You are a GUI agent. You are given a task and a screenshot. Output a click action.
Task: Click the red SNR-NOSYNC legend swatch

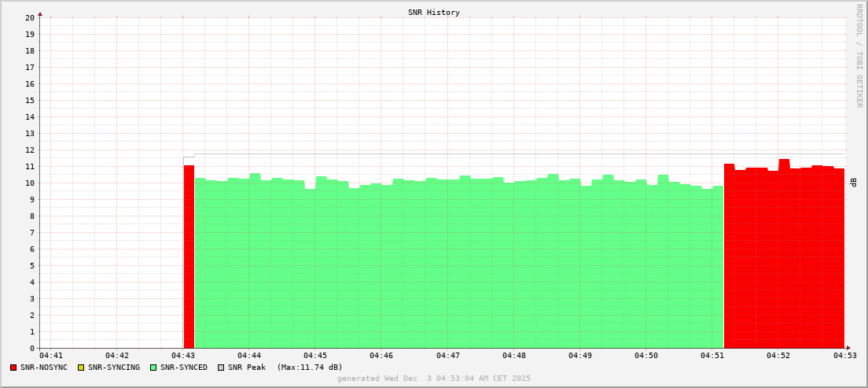point(13,368)
